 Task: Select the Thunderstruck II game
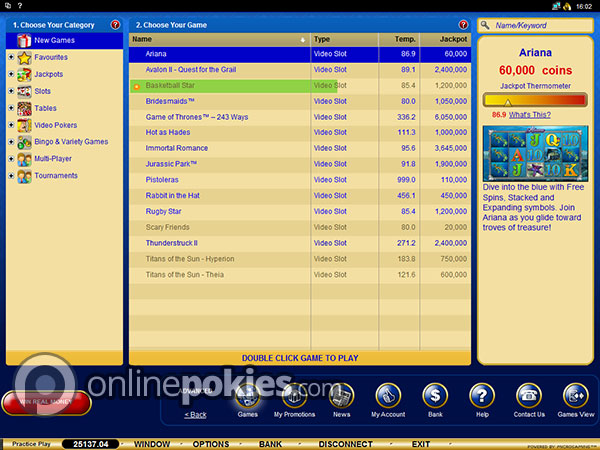(300, 243)
